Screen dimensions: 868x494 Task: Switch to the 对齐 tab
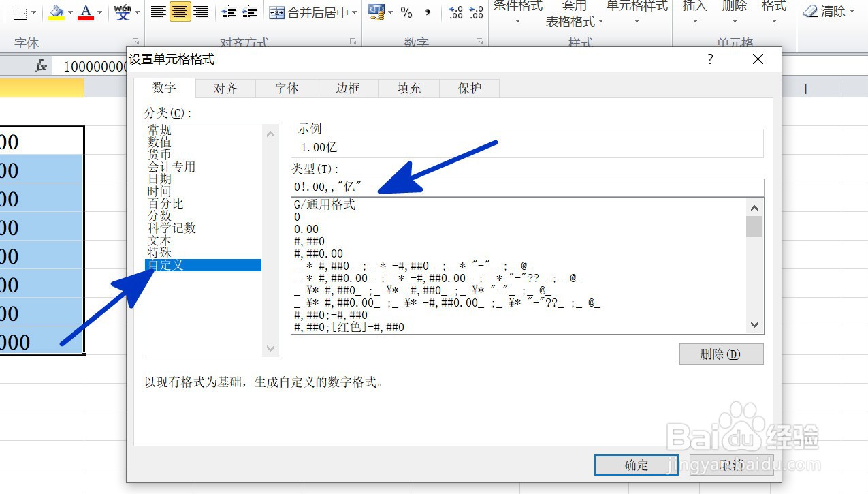click(225, 89)
